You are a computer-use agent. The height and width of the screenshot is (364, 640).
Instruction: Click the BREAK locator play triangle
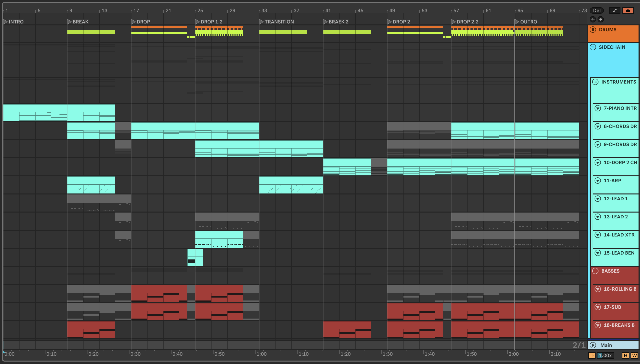69,22
